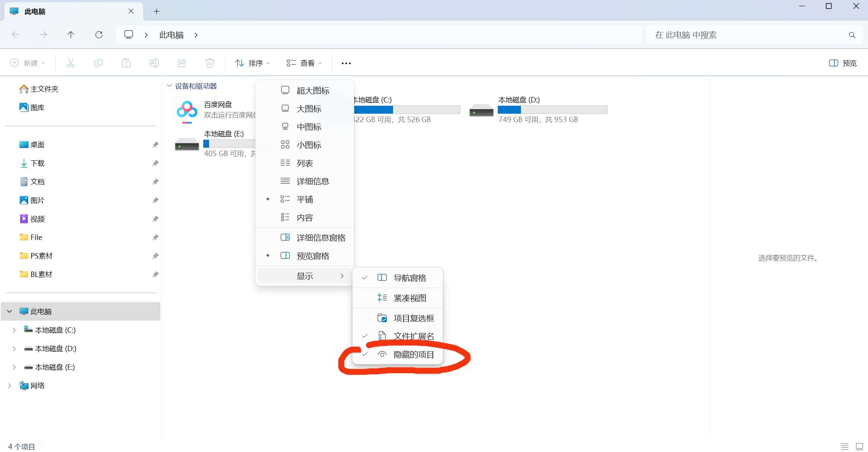Open 下载 in the quick access sidebar

click(37, 163)
